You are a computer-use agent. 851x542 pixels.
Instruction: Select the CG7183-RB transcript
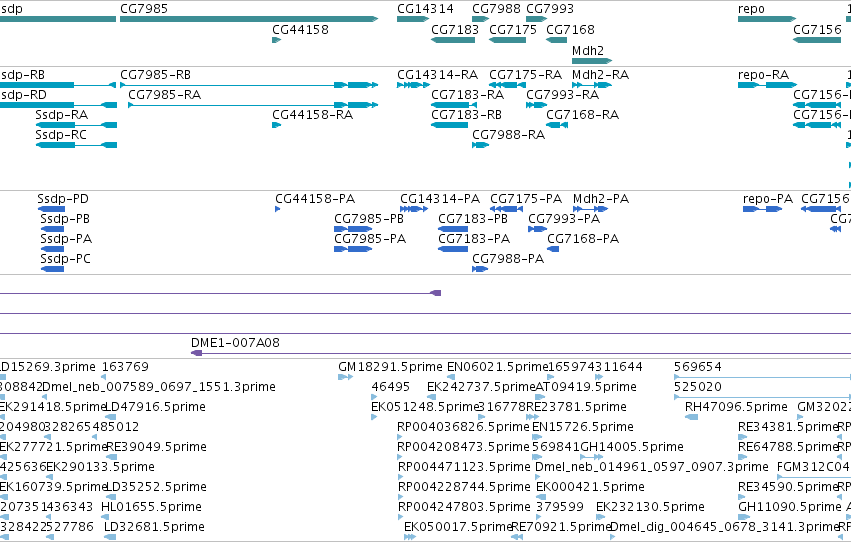(x=449, y=125)
